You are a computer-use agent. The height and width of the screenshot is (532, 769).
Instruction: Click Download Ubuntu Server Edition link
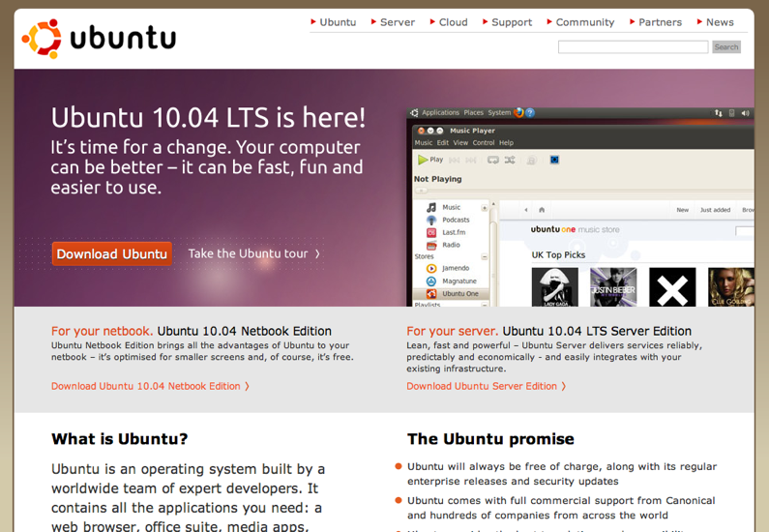(486, 386)
